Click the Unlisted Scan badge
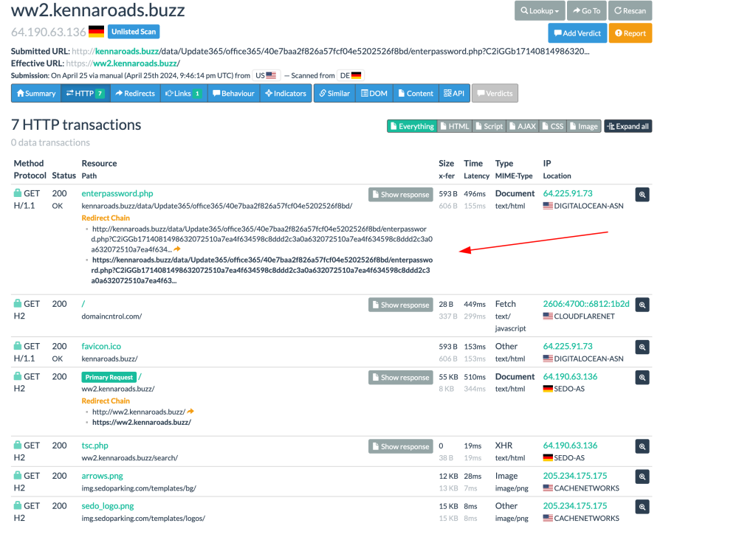 134,32
